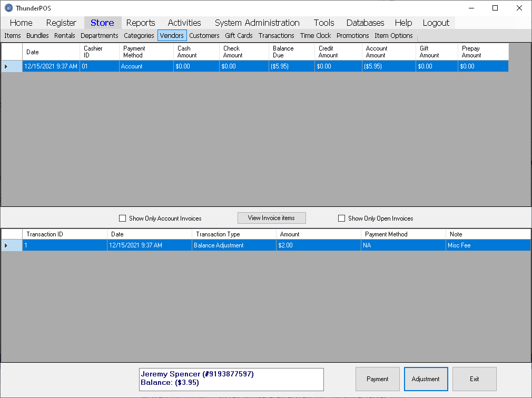Open the Gift Cards section
The image size is (532, 398).
[239, 36]
